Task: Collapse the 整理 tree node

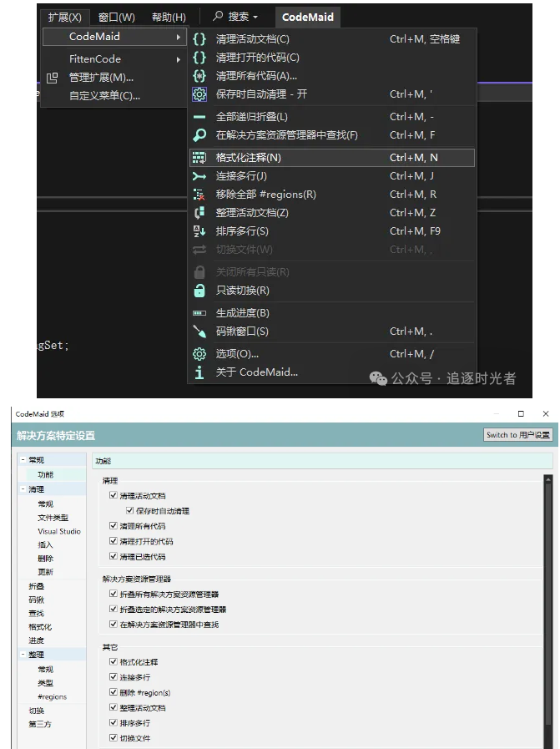Action: click(x=23, y=655)
